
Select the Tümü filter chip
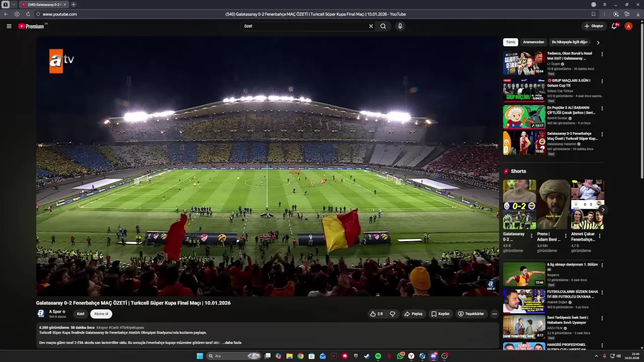(x=511, y=42)
